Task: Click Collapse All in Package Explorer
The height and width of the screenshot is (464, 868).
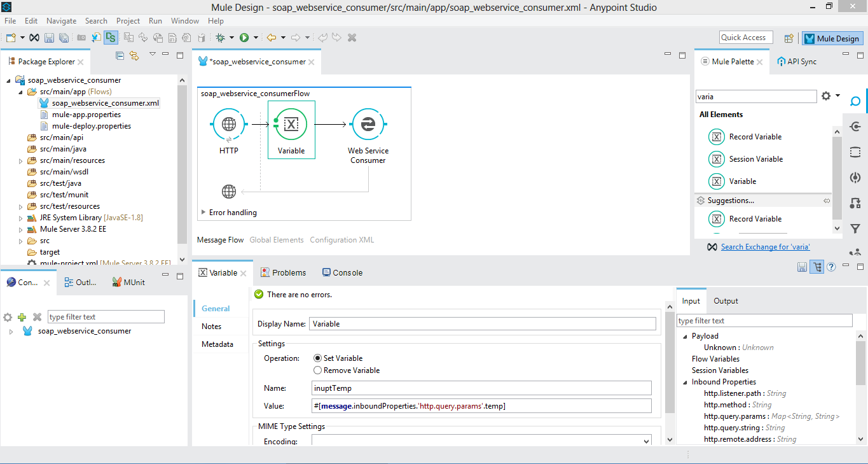Action: (120, 56)
